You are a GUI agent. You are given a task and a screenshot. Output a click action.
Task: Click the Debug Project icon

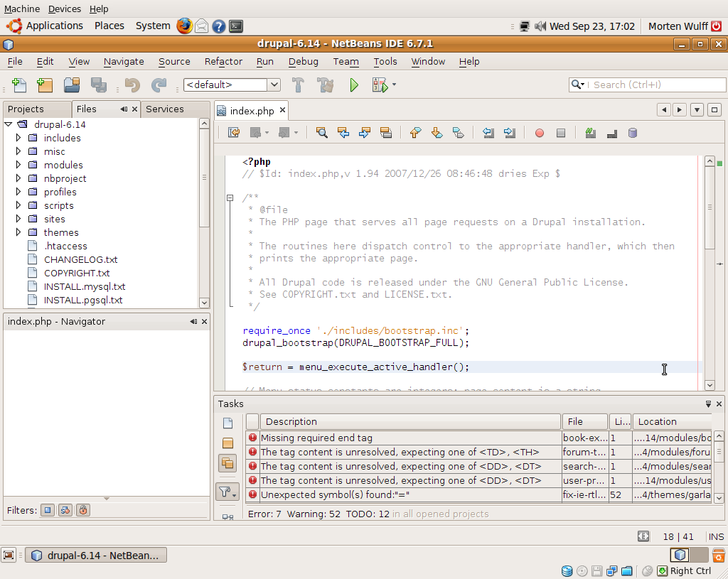tap(380, 85)
